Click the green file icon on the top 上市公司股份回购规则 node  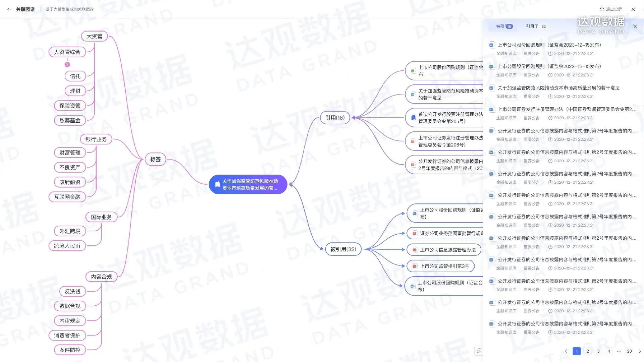pyautogui.click(x=413, y=71)
